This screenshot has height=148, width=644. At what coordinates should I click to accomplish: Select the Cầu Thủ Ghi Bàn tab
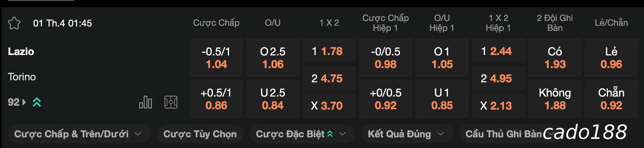pyautogui.click(x=503, y=134)
